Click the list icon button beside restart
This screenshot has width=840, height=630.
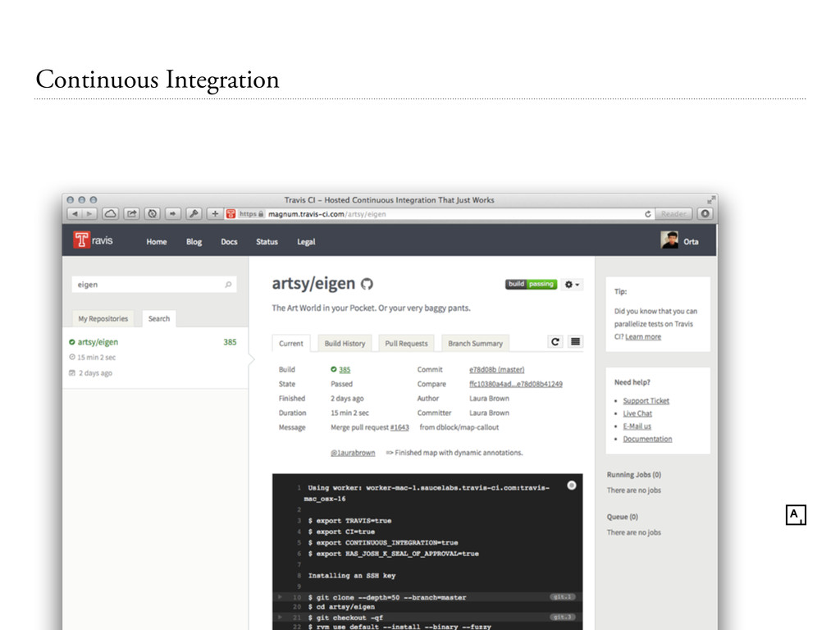click(x=575, y=342)
